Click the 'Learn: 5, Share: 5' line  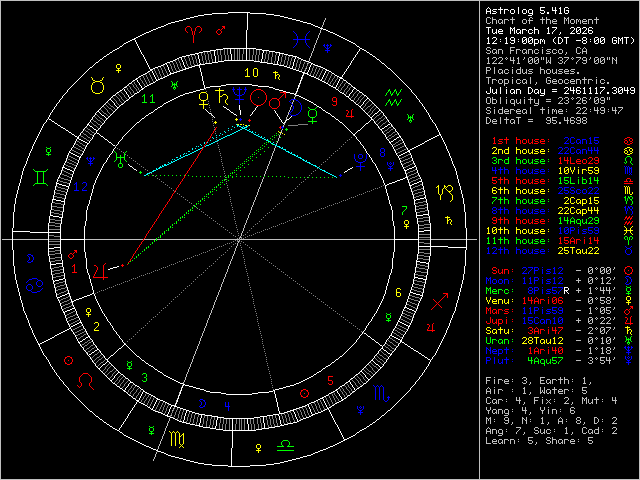[x=539, y=441]
